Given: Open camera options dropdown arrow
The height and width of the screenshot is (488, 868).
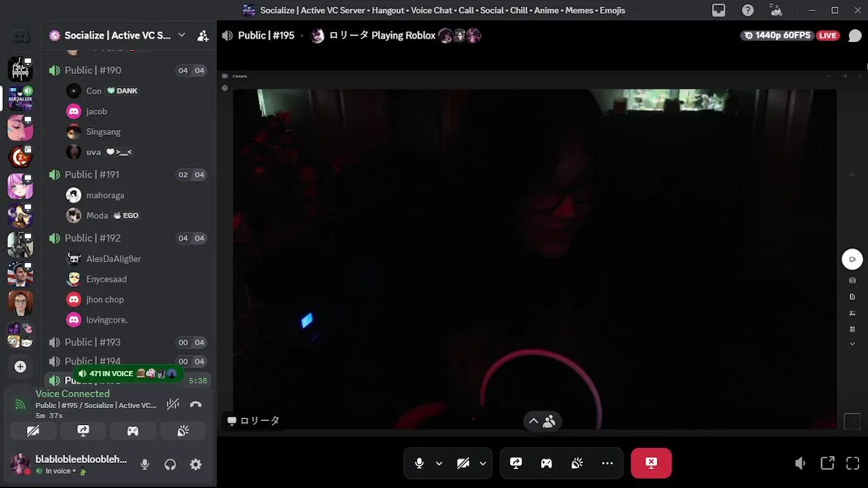Looking at the screenshot, I should coord(483,464).
